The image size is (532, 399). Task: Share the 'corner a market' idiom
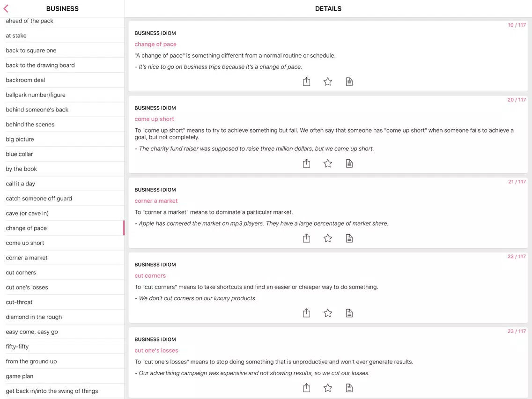point(306,238)
